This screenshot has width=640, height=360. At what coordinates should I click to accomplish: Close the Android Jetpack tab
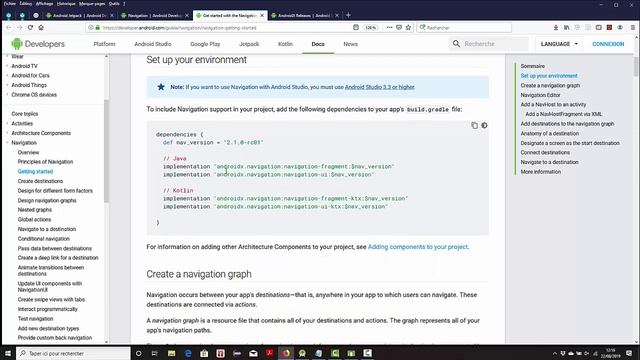tap(112, 16)
